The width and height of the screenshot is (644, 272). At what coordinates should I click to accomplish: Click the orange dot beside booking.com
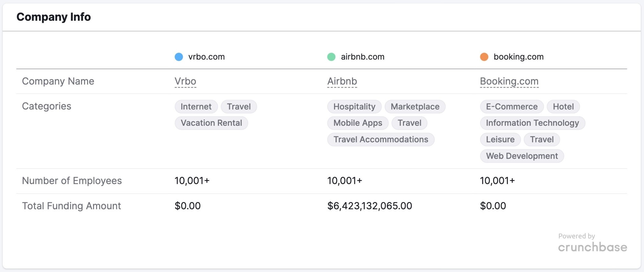pos(484,57)
